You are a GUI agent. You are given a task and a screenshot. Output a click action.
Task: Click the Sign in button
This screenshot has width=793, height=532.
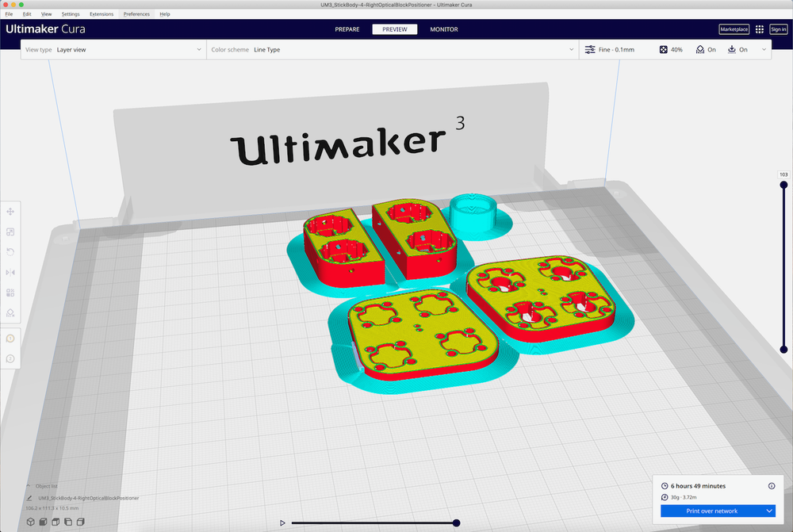(779, 29)
